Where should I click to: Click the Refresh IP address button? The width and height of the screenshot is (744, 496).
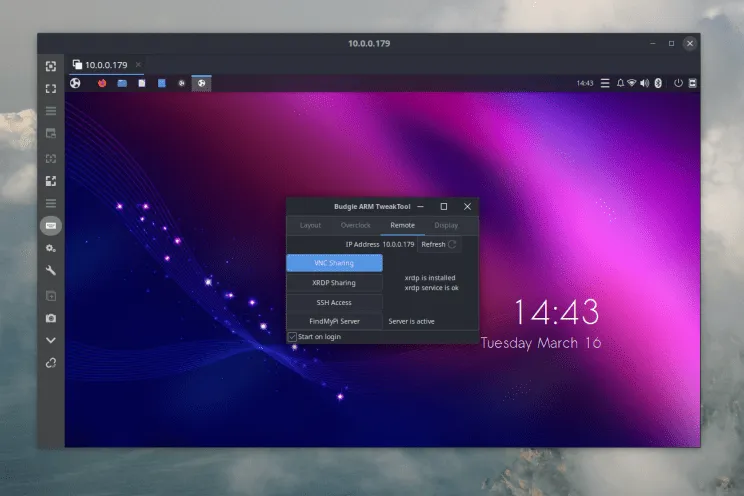coord(438,244)
